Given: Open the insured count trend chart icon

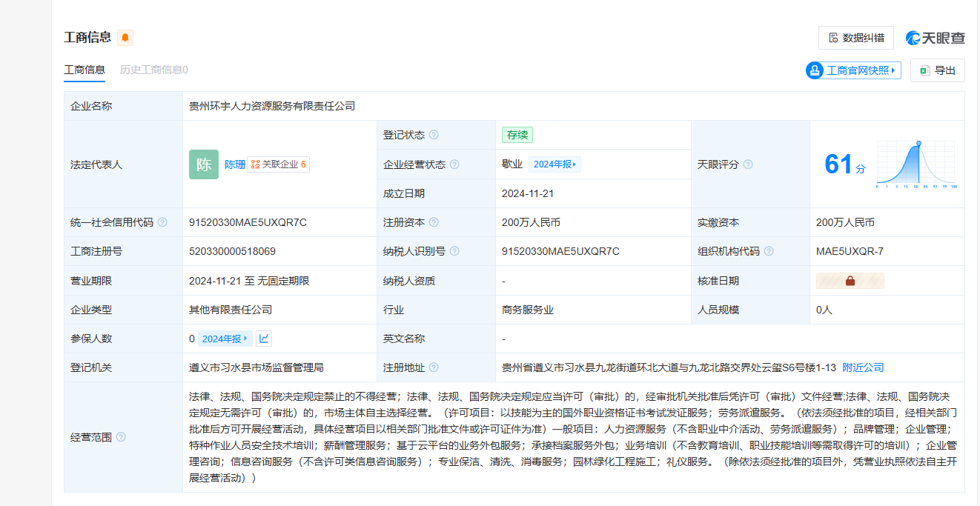Looking at the screenshot, I should point(264,339).
